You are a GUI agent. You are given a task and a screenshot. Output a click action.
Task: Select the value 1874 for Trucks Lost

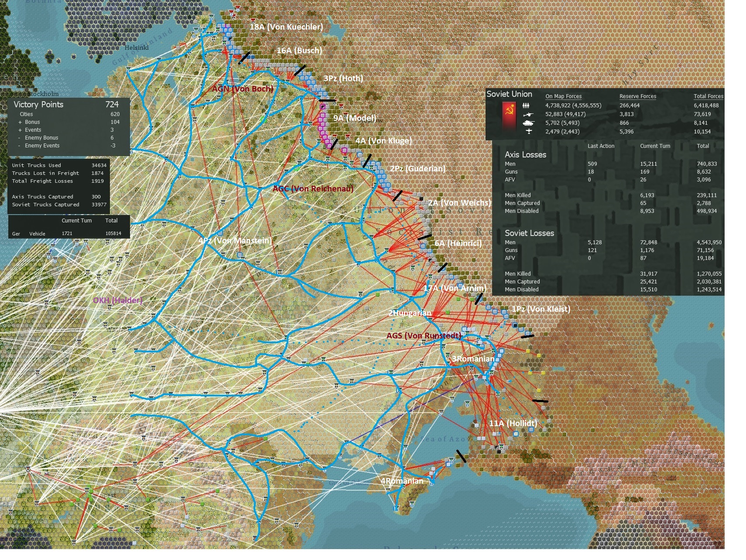point(97,173)
